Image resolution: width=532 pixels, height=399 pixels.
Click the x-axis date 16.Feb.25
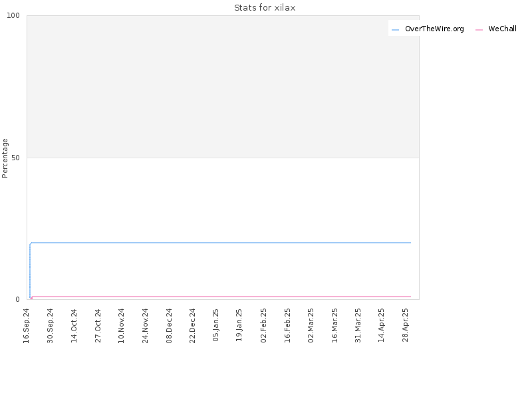[x=287, y=325]
